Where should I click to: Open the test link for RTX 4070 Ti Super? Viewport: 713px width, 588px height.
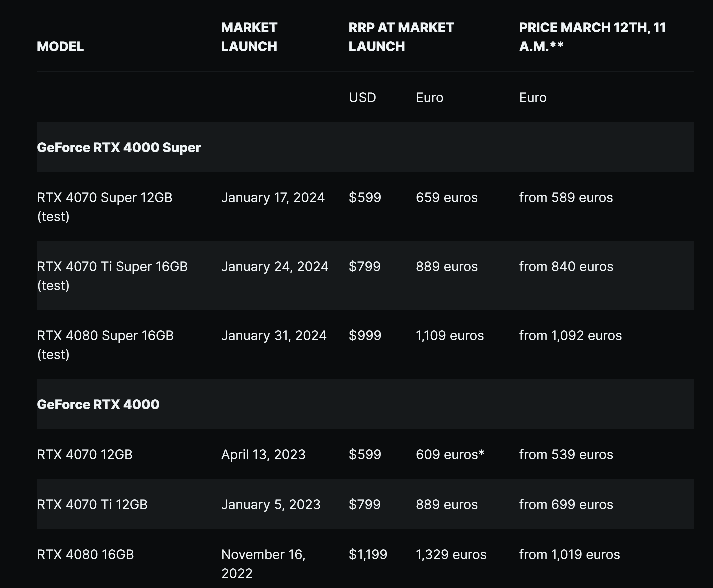(x=53, y=286)
